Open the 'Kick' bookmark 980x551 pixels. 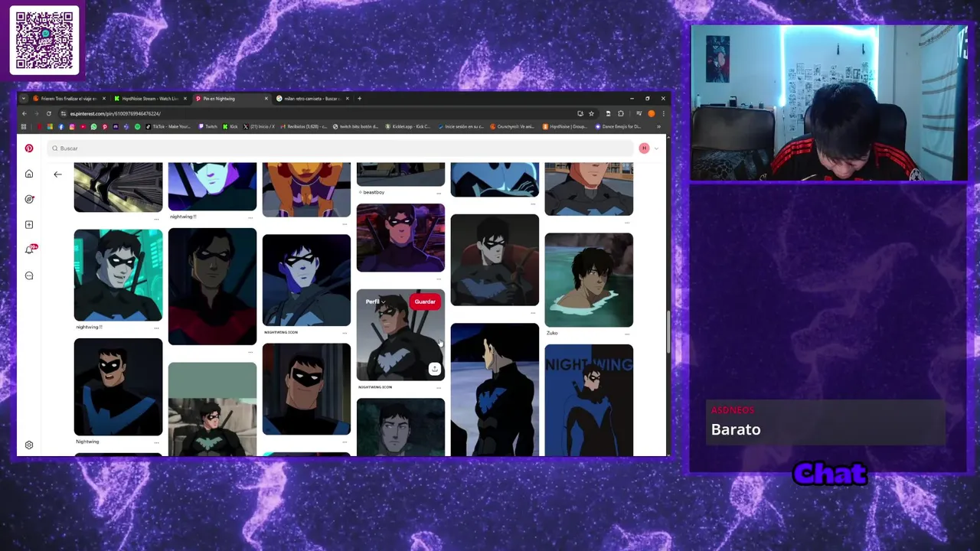(230, 126)
